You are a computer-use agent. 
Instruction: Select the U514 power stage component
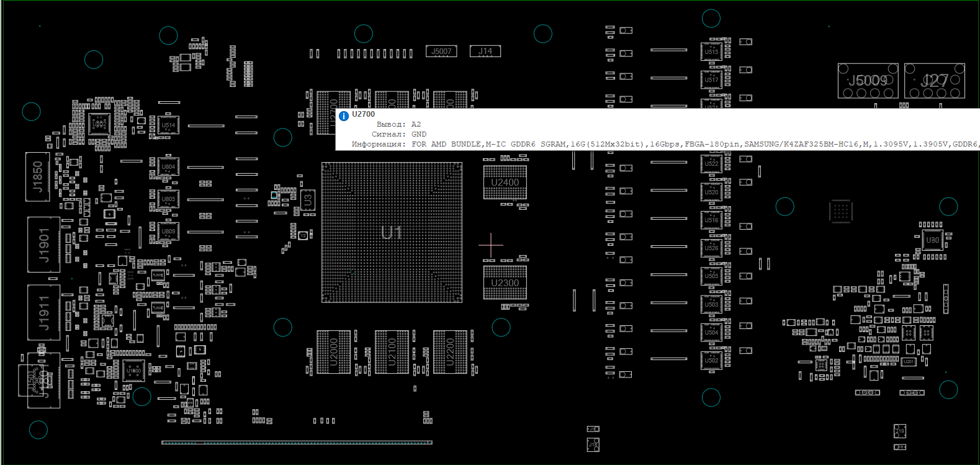(168, 125)
